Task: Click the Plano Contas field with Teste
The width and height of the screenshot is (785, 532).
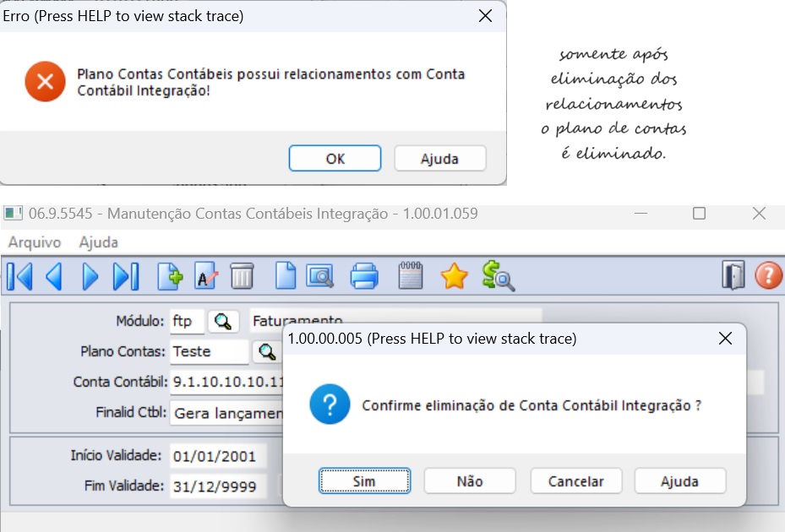Action: (210, 352)
